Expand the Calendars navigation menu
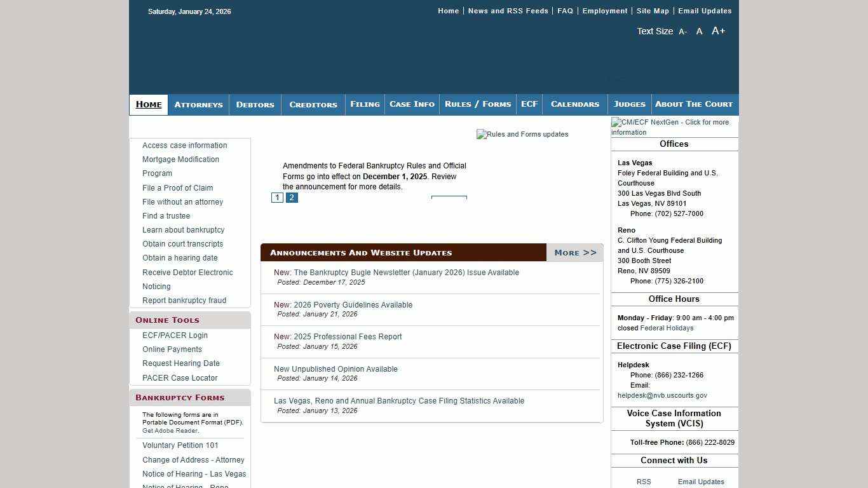868x488 pixels. tap(574, 104)
